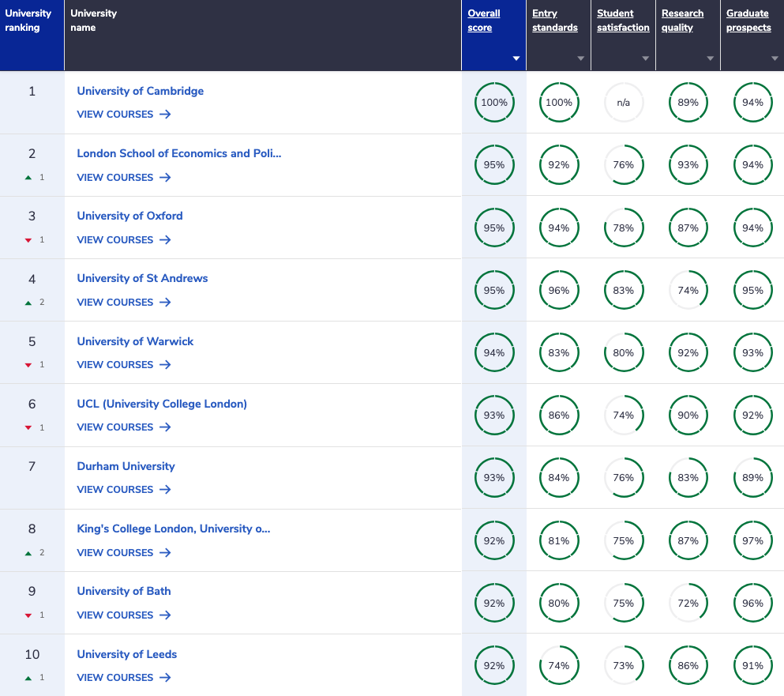
Task: Click Leeds' 74% entry standards circle
Action: click(558, 667)
